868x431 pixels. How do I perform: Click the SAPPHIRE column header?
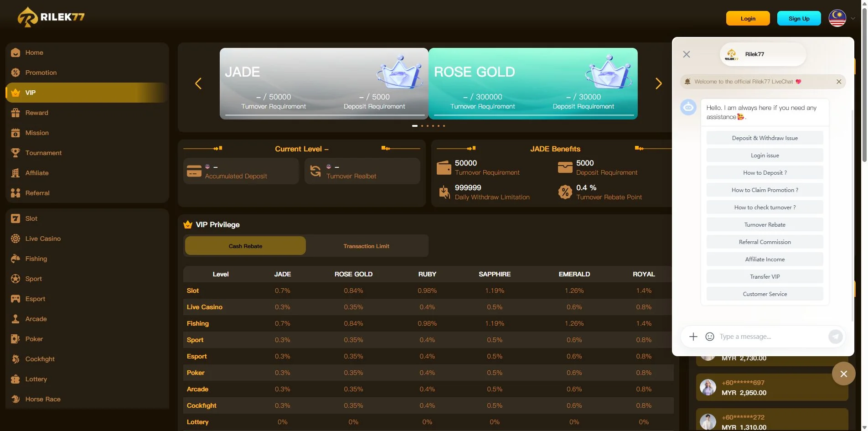495,274
